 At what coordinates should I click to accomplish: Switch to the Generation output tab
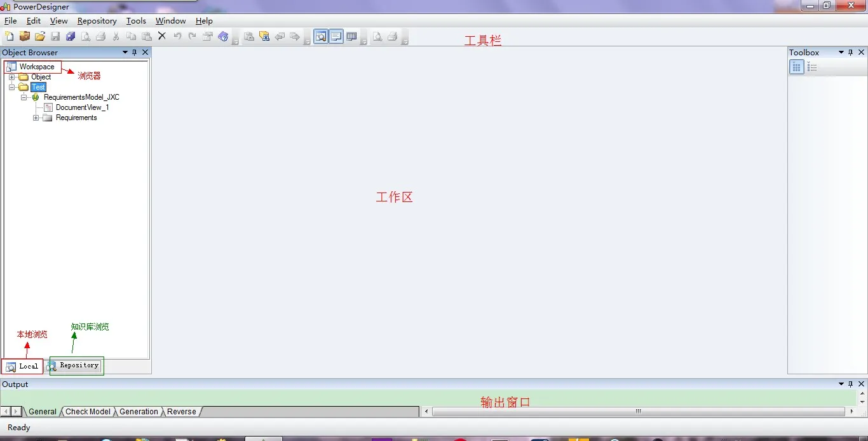point(139,412)
